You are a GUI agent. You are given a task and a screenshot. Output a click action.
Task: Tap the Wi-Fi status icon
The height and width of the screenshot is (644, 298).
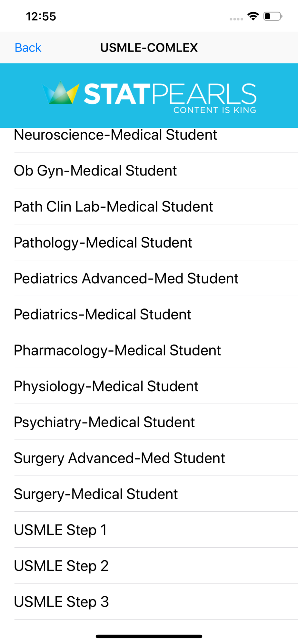253,16
